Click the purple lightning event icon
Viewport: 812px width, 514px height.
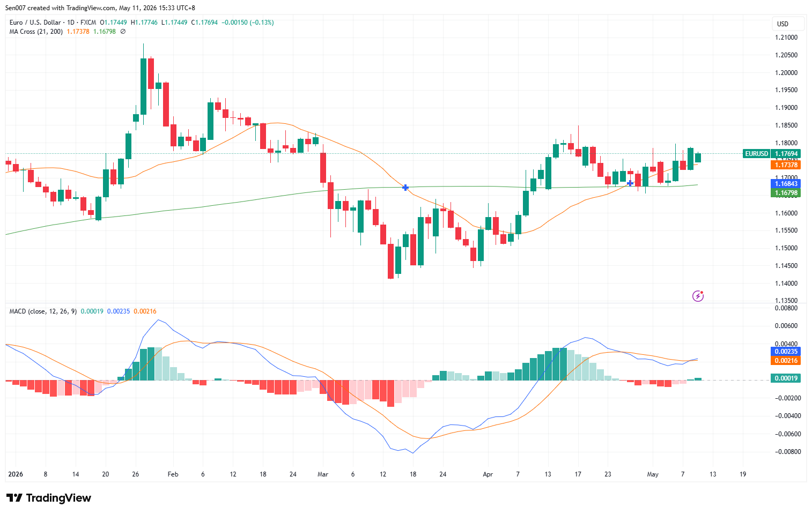(698, 296)
